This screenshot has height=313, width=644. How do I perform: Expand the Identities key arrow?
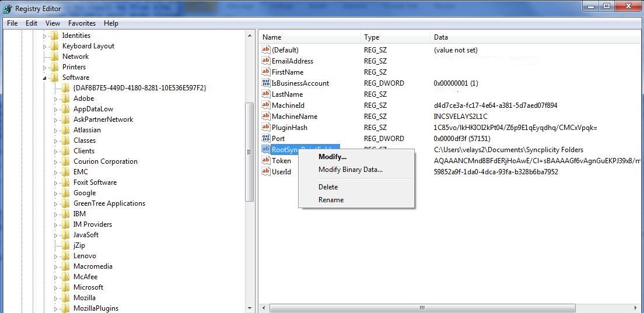click(45, 36)
